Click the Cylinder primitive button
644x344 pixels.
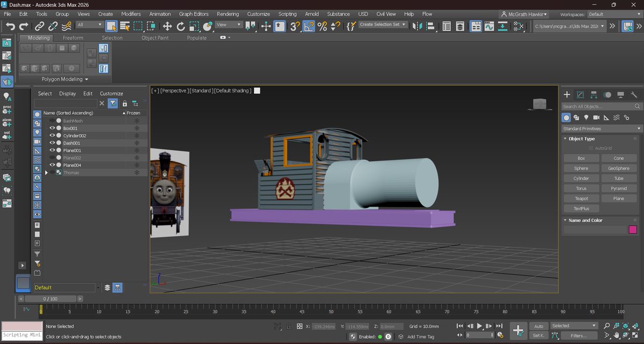pyautogui.click(x=581, y=178)
